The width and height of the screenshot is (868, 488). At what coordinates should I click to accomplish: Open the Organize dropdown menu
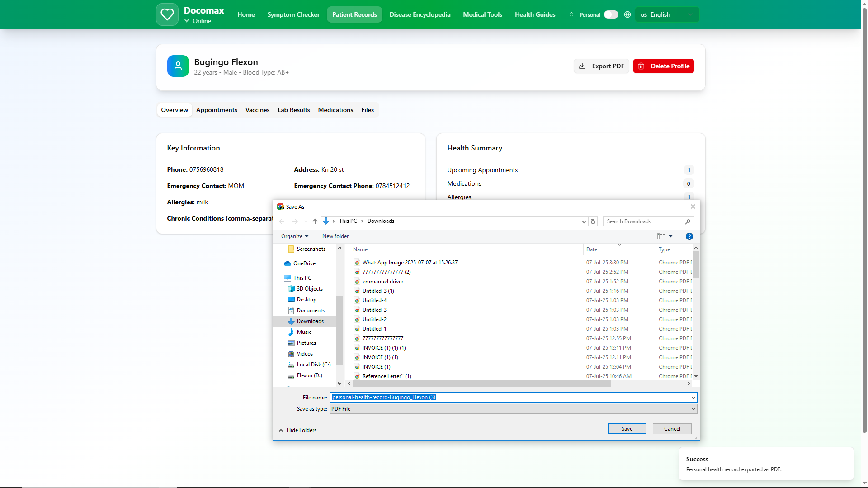pos(294,236)
